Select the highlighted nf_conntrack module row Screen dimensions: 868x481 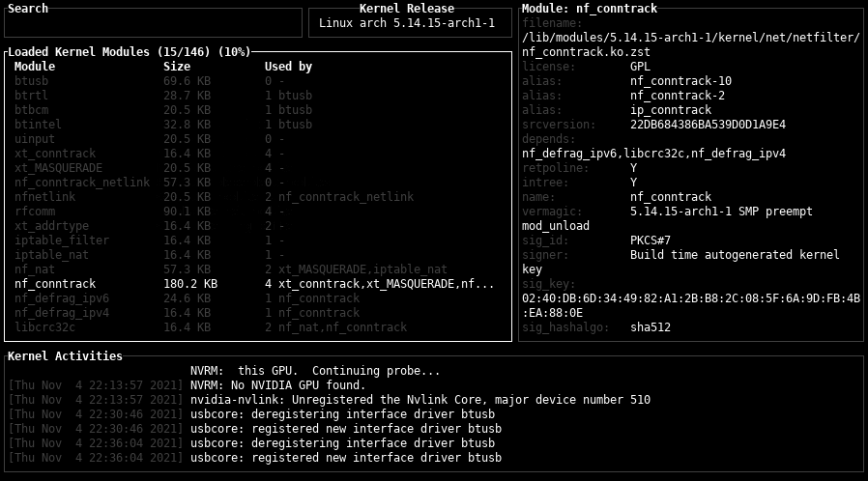coord(258,284)
